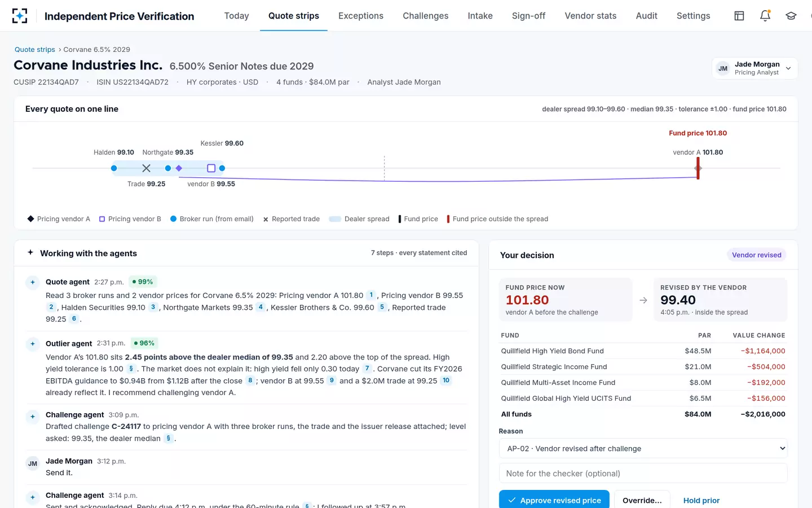
Task: Click the Halden 99.10 dot on the strip
Action: 114,168
